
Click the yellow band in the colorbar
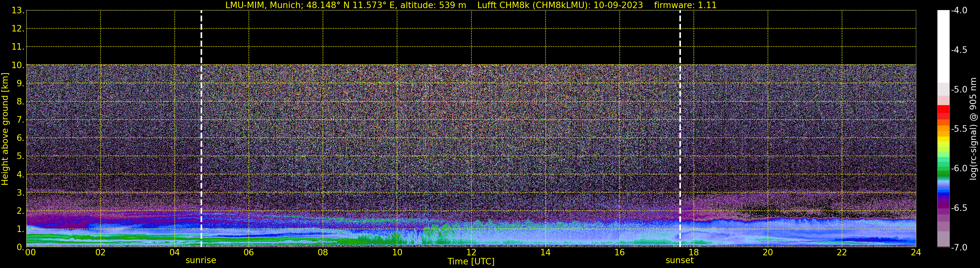pos(944,139)
